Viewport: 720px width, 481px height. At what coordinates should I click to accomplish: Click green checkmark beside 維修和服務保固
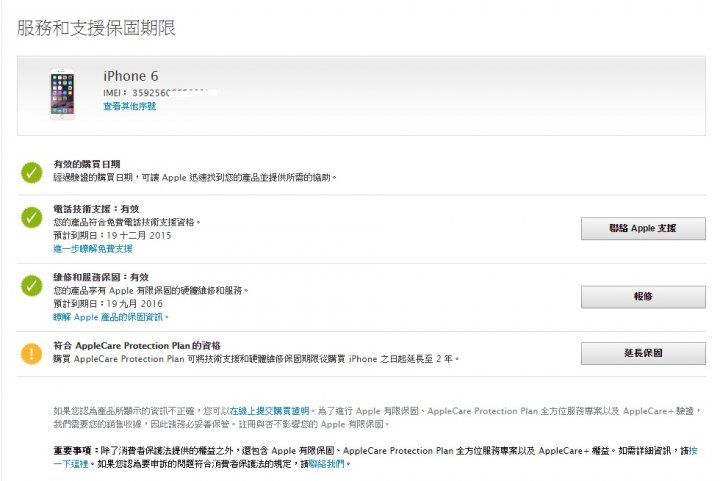coord(32,285)
